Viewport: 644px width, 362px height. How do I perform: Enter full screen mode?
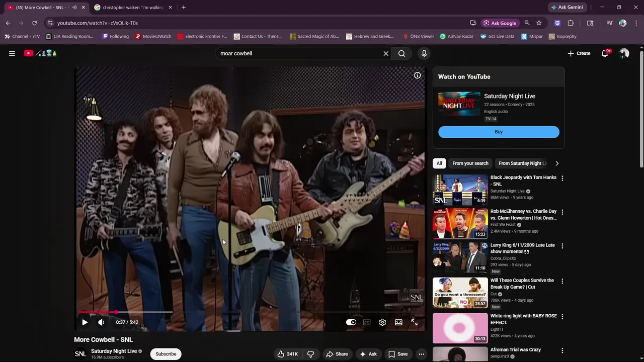(x=415, y=322)
